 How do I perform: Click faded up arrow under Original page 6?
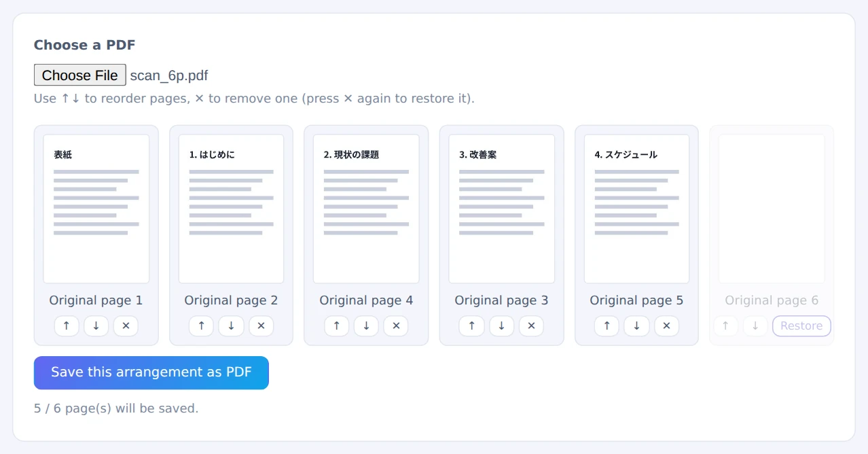(725, 326)
